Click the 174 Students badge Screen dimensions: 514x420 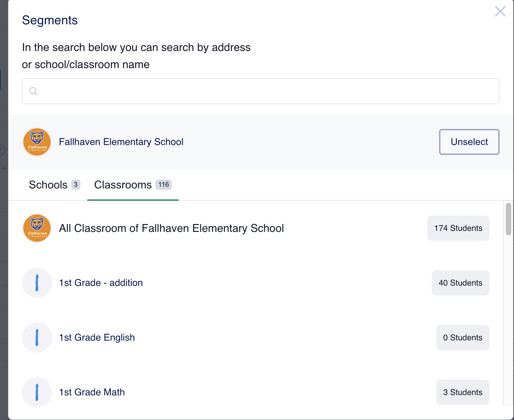coord(458,228)
